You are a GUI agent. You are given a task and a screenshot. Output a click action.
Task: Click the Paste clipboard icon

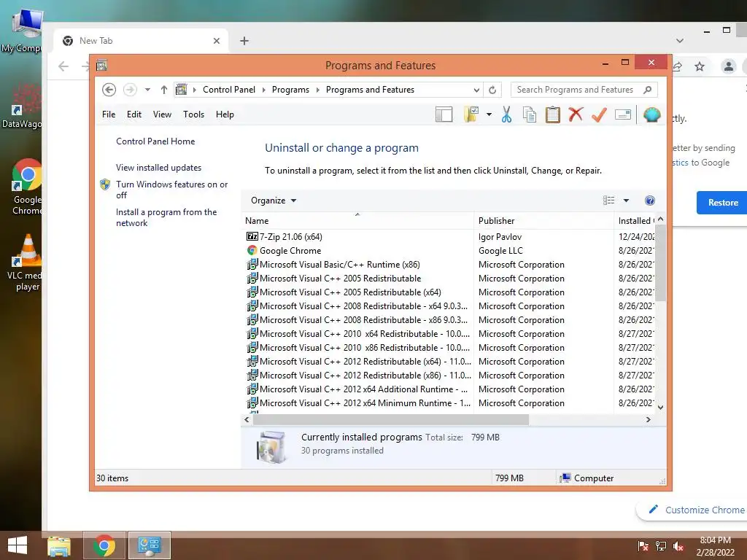point(553,114)
